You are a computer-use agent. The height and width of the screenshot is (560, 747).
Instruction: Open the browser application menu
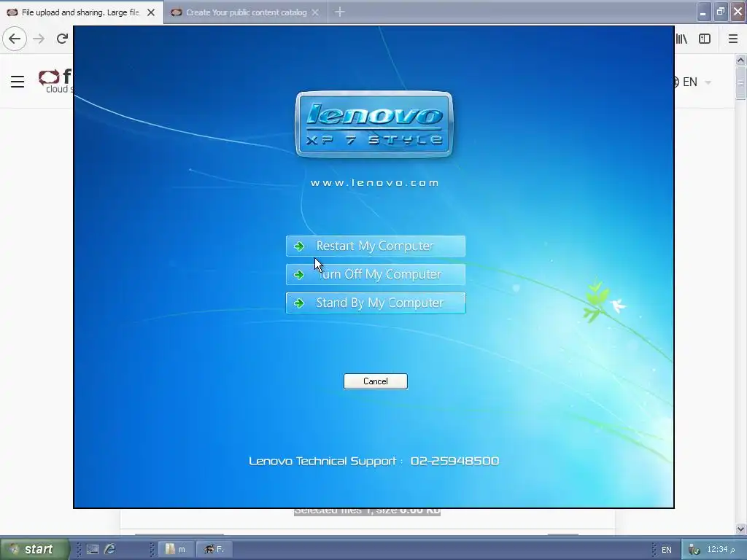733,39
